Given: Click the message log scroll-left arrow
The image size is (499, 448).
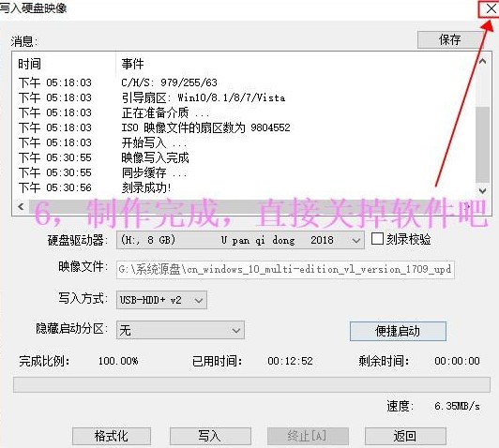Looking at the screenshot, I should click(x=21, y=207).
